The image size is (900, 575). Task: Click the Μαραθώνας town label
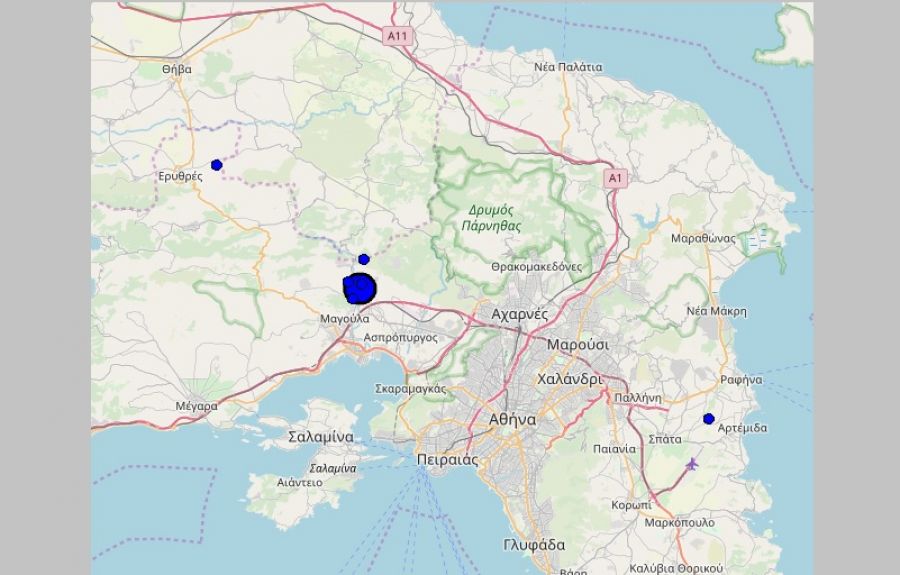click(703, 238)
